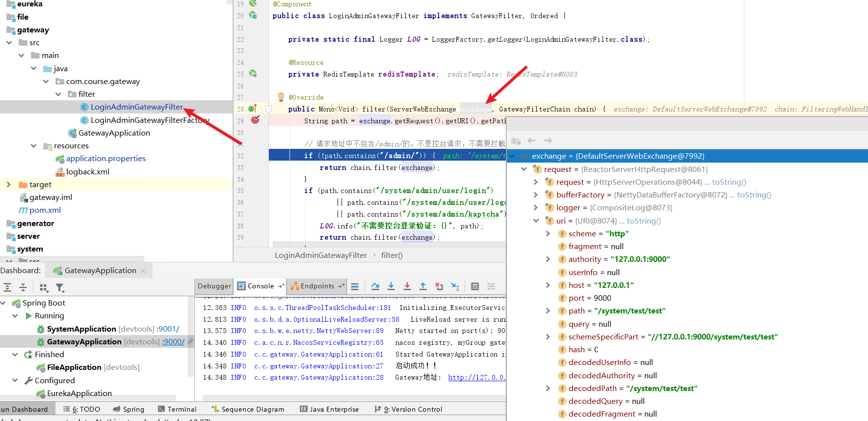
Task: Click the Evaluate Expression calculator icon
Action: pos(474,286)
